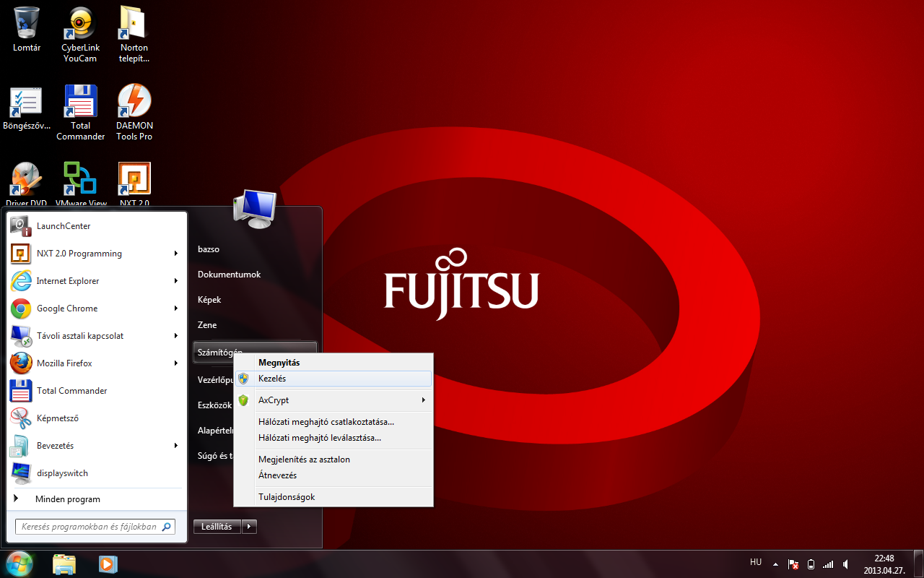Open Tulajdonságok from the context menu
Viewport: 924px width, 578px height.
[x=334, y=497]
